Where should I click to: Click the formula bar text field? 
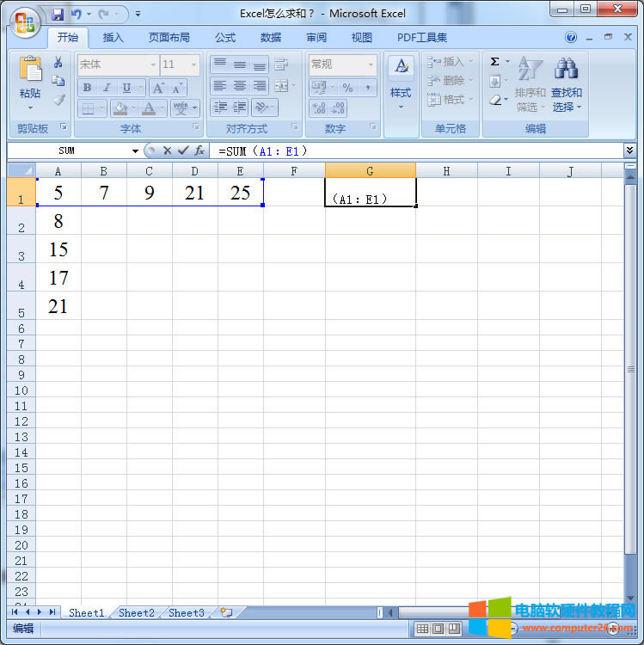pos(417,151)
